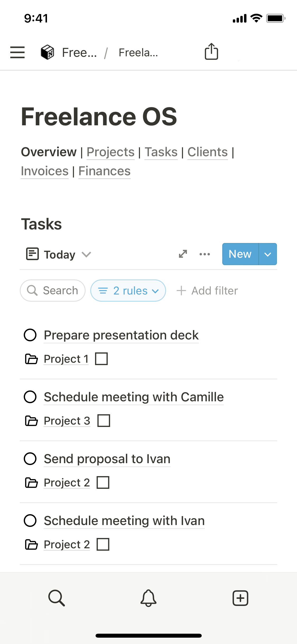Tap the Search field in Tasks
Image resolution: width=297 pixels, height=644 pixels.
(x=53, y=291)
